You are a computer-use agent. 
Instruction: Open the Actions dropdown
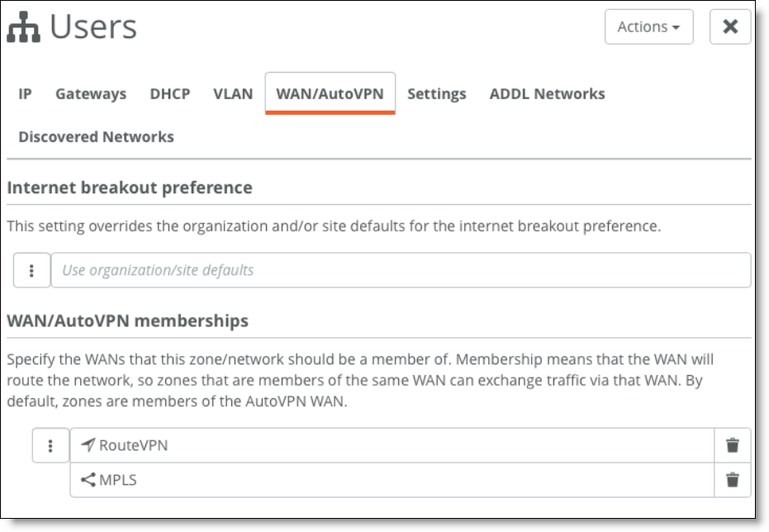tap(648, 26)
